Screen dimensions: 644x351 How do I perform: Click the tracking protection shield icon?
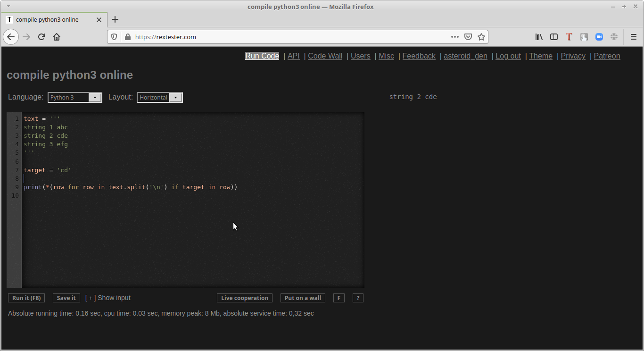pyautogui.click(x=114, y=37)
